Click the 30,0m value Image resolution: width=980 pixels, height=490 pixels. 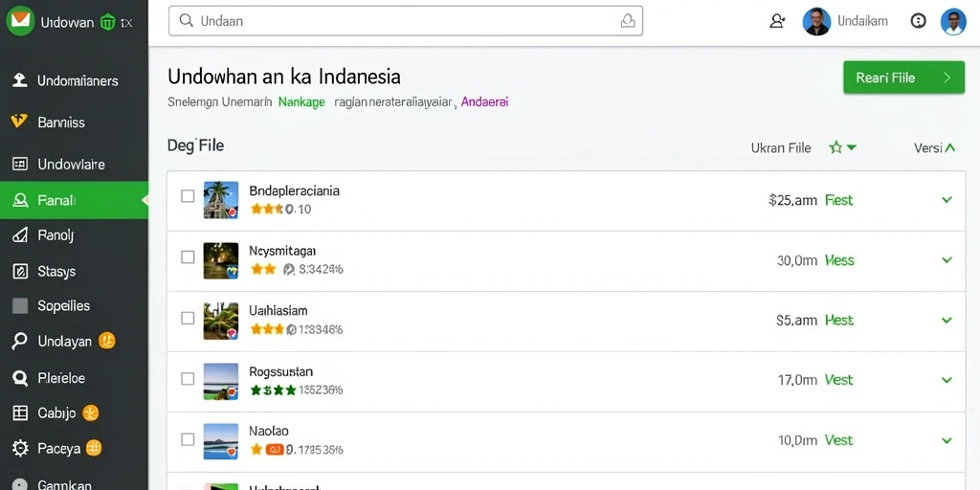point(797,260)
